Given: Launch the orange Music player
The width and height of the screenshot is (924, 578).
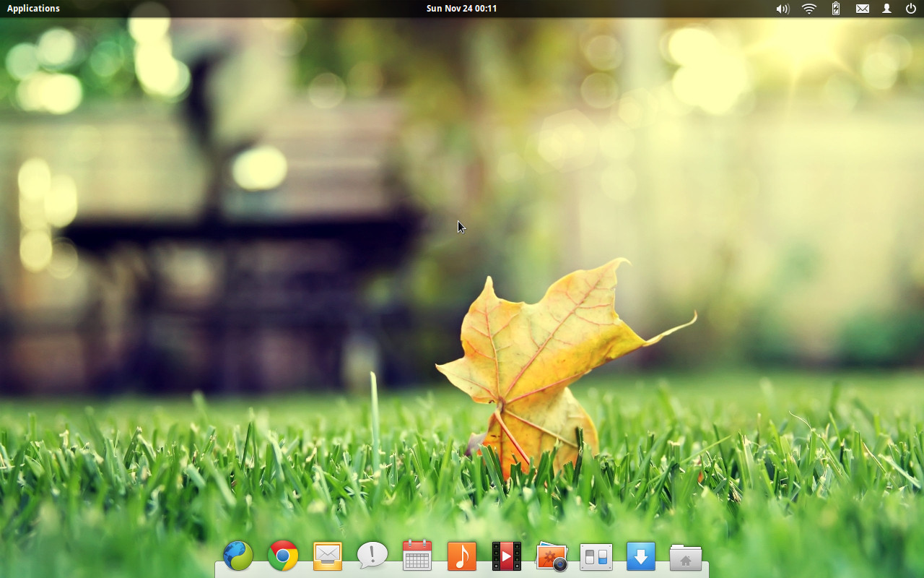Looking at the screenshot, I should click(462, 556).
